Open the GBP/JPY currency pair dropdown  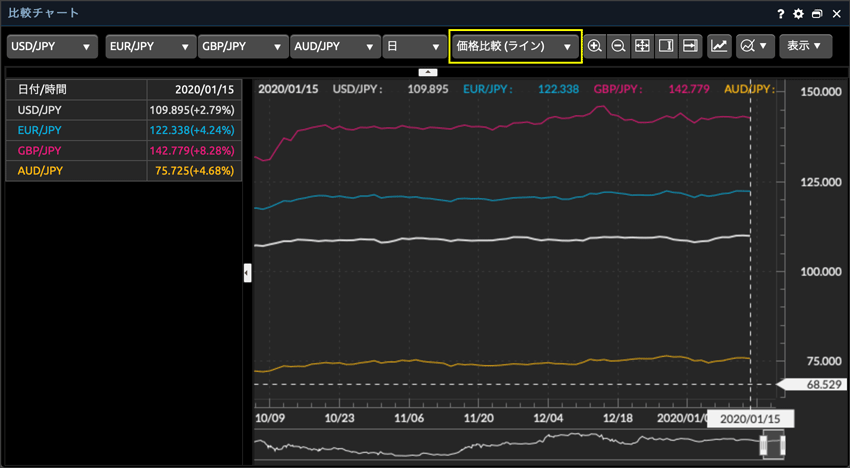pyautogui.click(x=244, y=47)
